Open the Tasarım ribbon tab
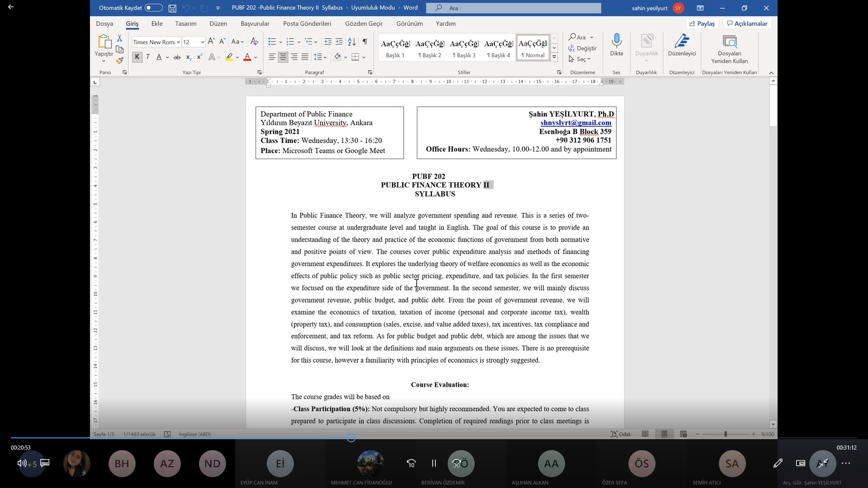 pos(185,23)
